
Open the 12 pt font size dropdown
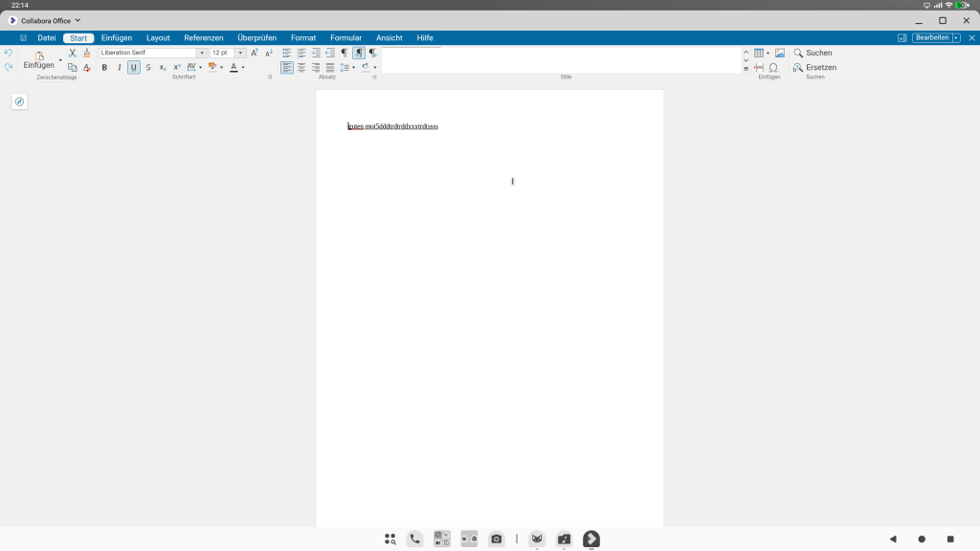click(x=240, y=54)
